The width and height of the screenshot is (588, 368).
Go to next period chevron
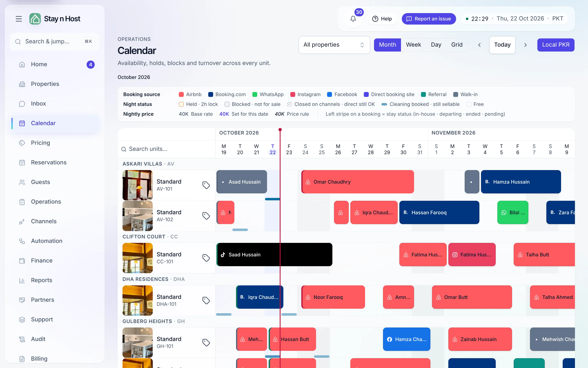pos(525,45)
